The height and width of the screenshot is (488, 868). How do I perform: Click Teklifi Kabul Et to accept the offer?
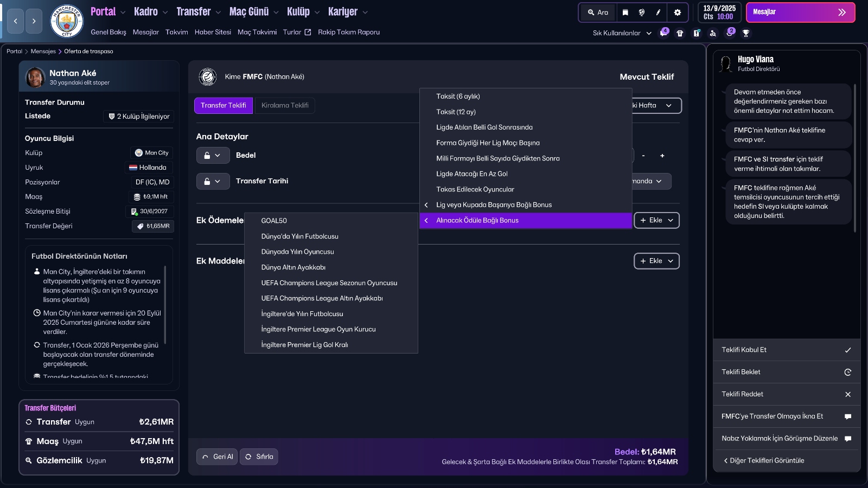786,350
